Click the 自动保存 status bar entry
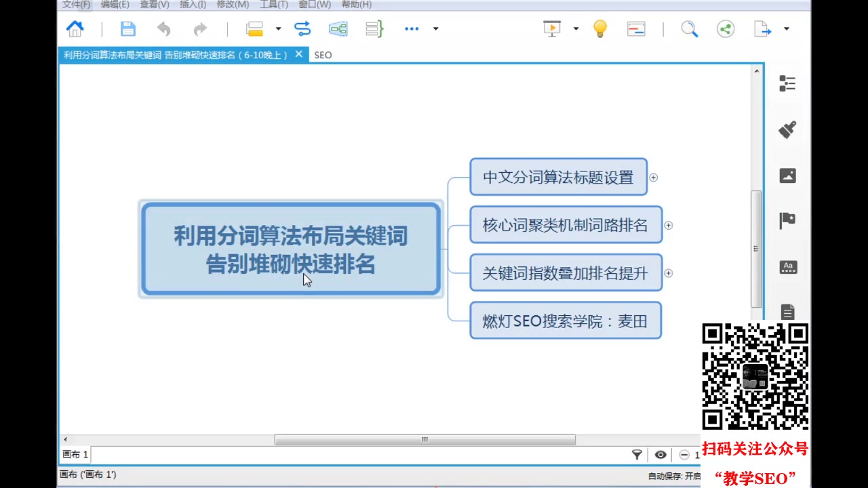868x488 pixels. (x=674, y=476)
